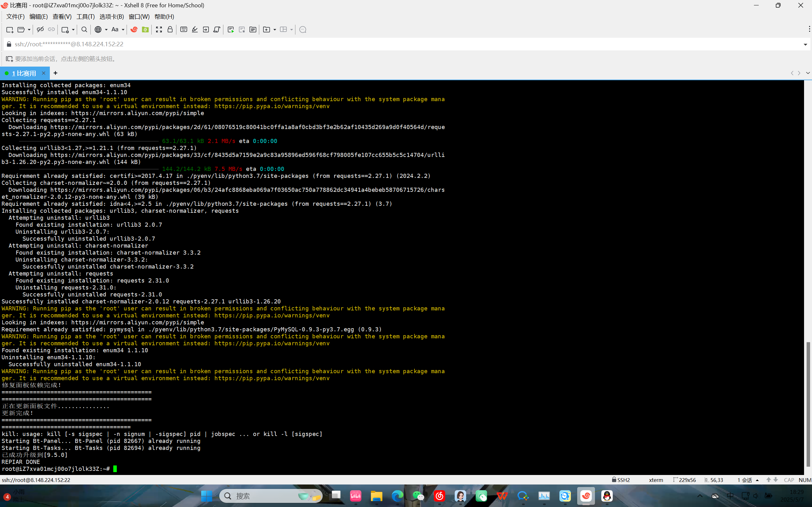Open the 文件(F) menu
This screenshot has width=812, height=507.
coord(16,16)
